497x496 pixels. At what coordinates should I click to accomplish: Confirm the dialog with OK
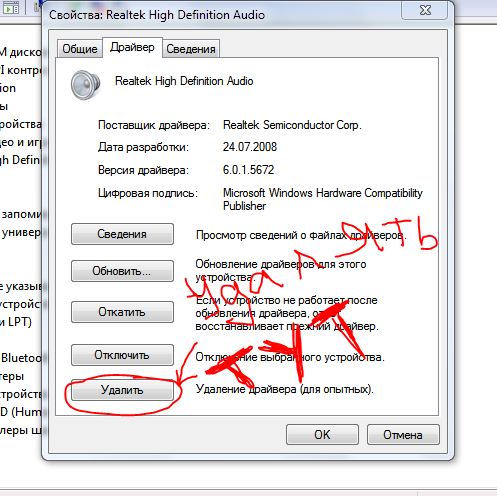tap(322, 435)
